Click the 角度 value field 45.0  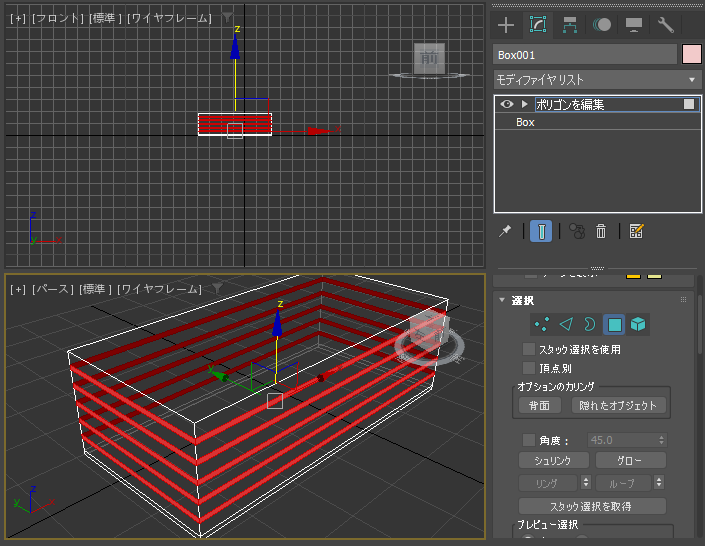coord(622,440)
